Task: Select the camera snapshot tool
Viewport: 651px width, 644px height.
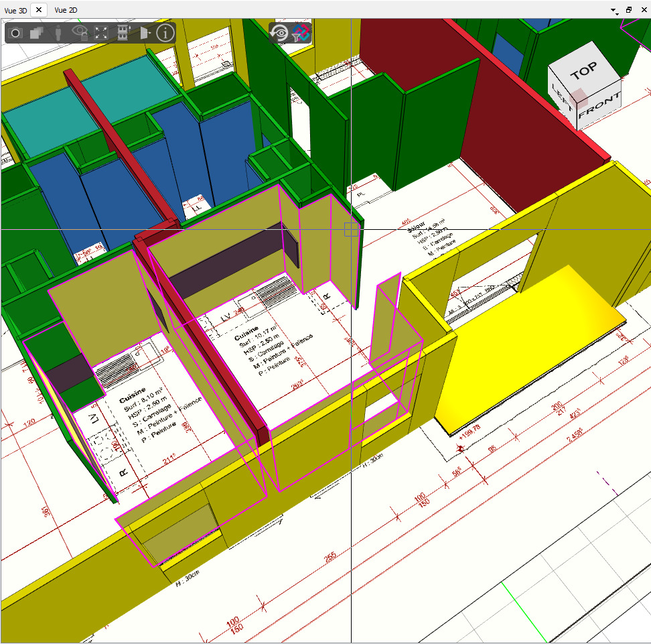Action: (15, 33)
